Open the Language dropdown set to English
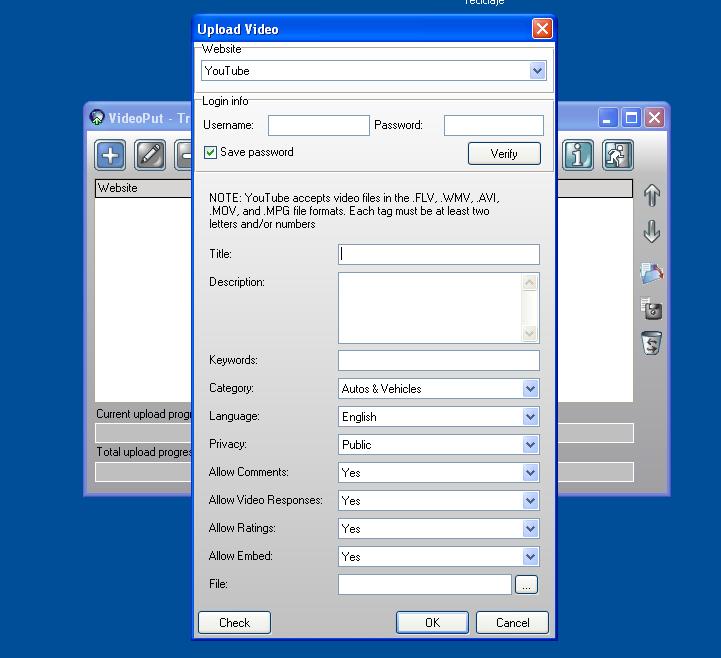This screenshot has width=721, height=658. (439, 417)
